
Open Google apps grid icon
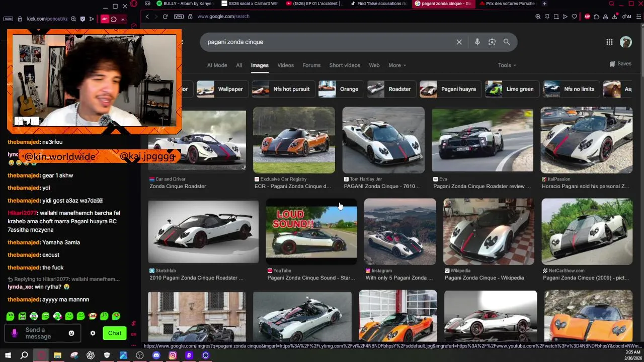[x=609, y=42]
